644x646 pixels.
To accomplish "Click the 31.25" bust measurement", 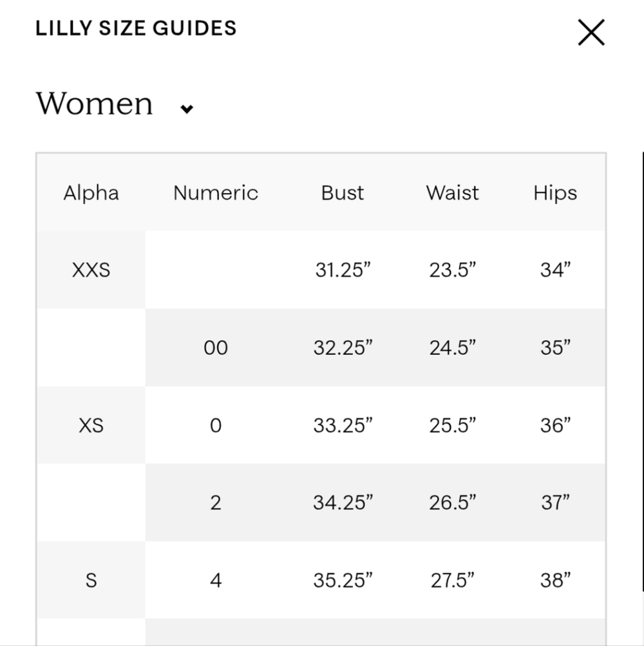I will coord(343,270).
